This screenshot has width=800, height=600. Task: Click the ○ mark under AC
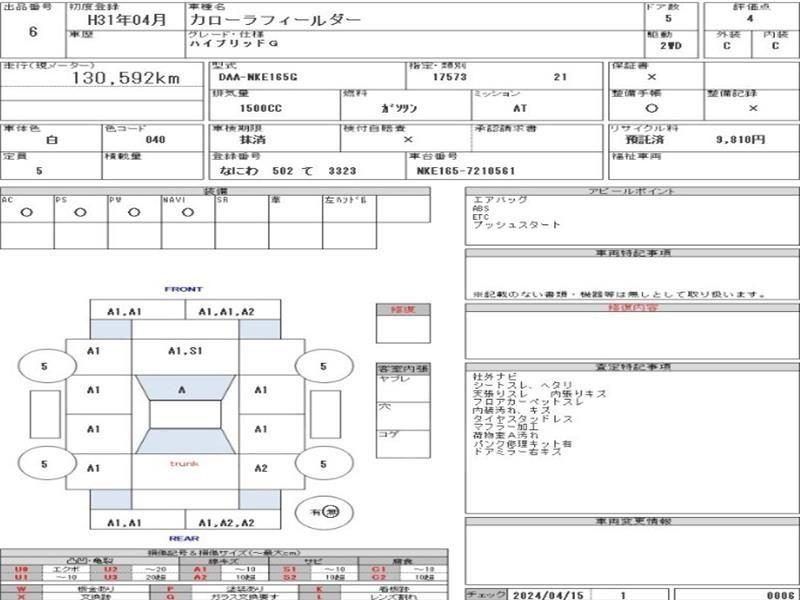27,212
